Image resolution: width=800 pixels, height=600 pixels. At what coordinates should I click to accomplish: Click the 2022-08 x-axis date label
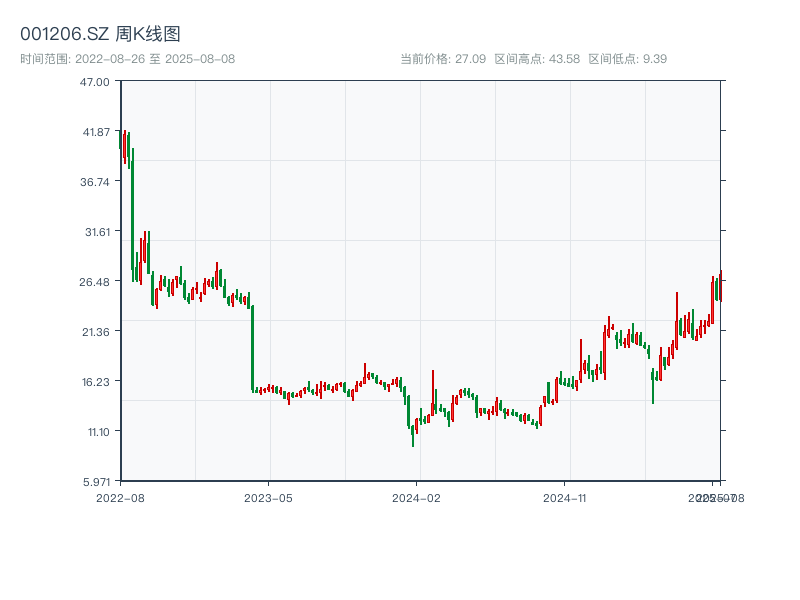click(x=120, y=497)
